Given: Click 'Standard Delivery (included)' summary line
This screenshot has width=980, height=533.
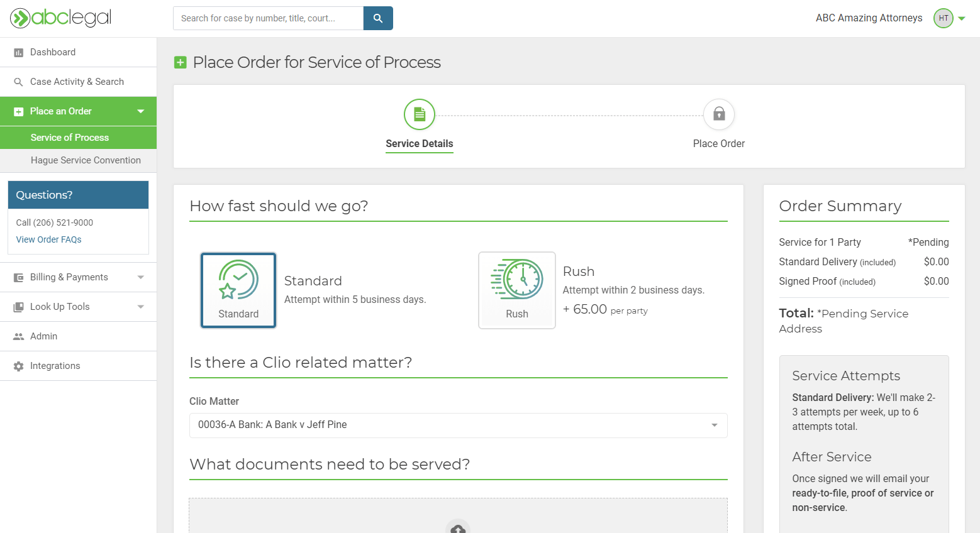Looking at the screenshot, I should click(838, 262).
